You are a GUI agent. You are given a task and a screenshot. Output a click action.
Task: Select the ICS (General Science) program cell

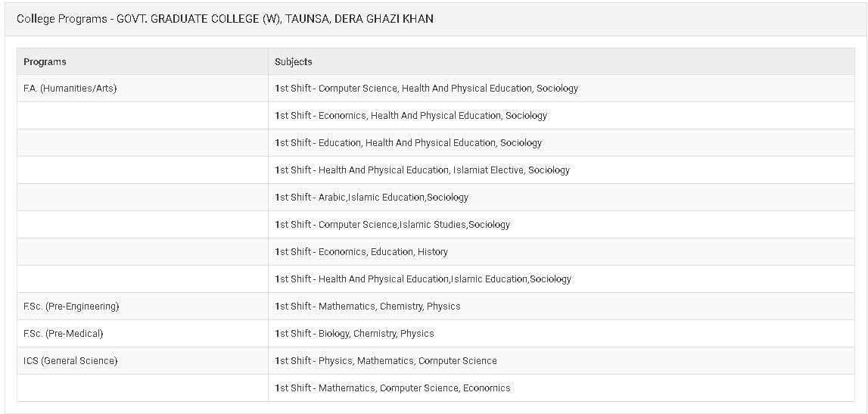[70, 361]
